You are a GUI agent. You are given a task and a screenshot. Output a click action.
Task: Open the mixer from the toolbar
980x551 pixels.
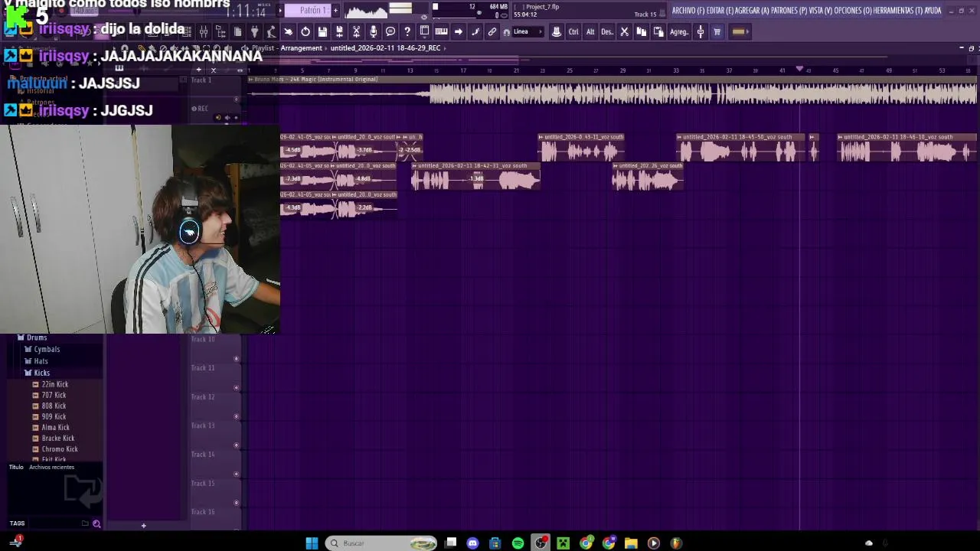(x=204, y=31)
